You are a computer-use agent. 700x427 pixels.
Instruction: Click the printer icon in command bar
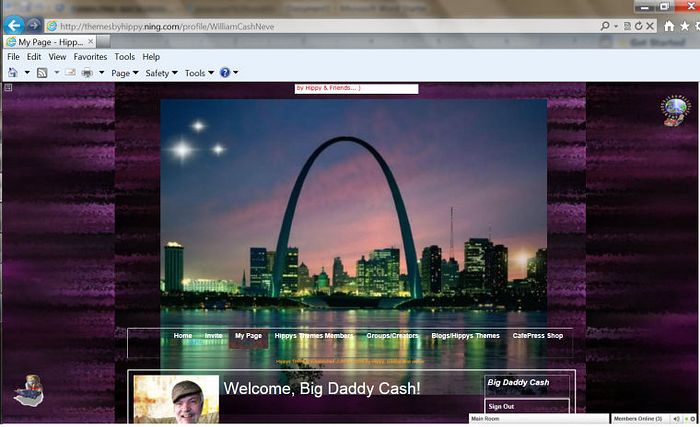click(x=87, y=73)
